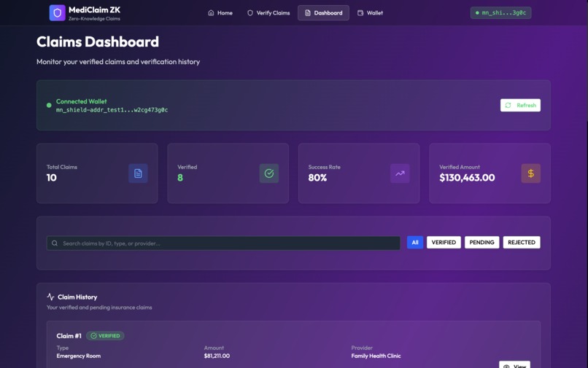Click the Total Claims value 10
This screenshot has width=588, height=368.
(x=51, y=178)
